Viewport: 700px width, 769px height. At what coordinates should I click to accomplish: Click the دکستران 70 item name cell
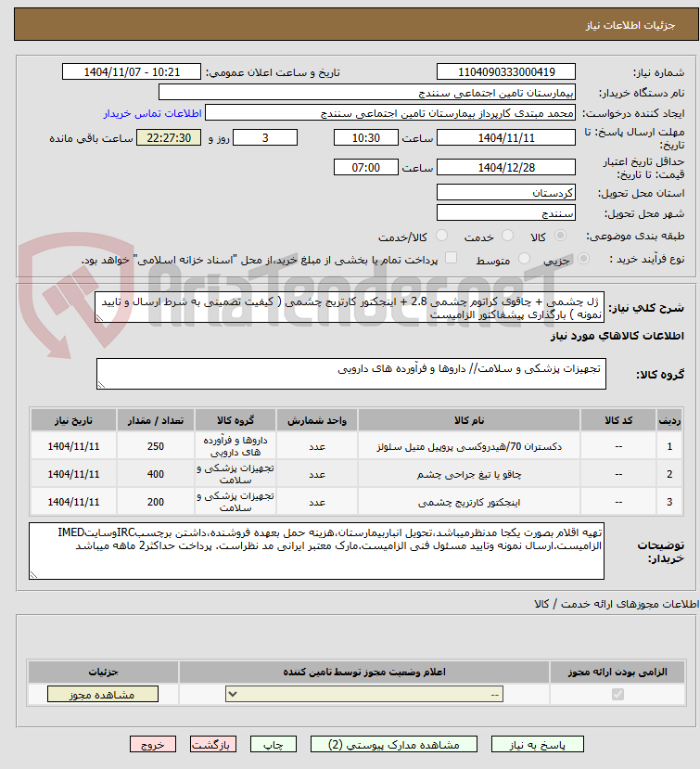[x=468, y=446]
